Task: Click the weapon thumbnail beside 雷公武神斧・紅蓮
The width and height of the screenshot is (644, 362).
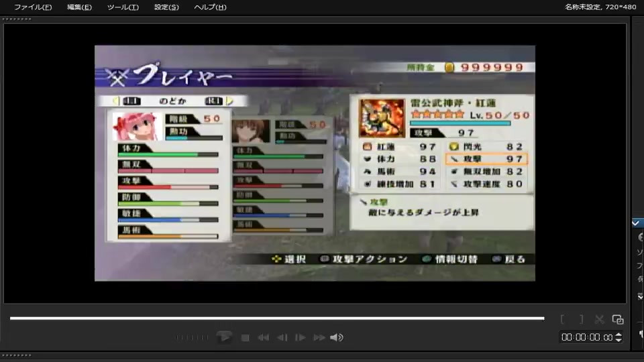Action: (x=382, y=118)
